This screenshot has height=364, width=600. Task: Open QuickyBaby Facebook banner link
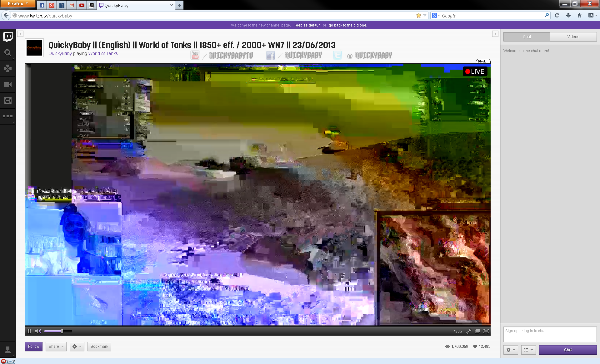[294, 55]
